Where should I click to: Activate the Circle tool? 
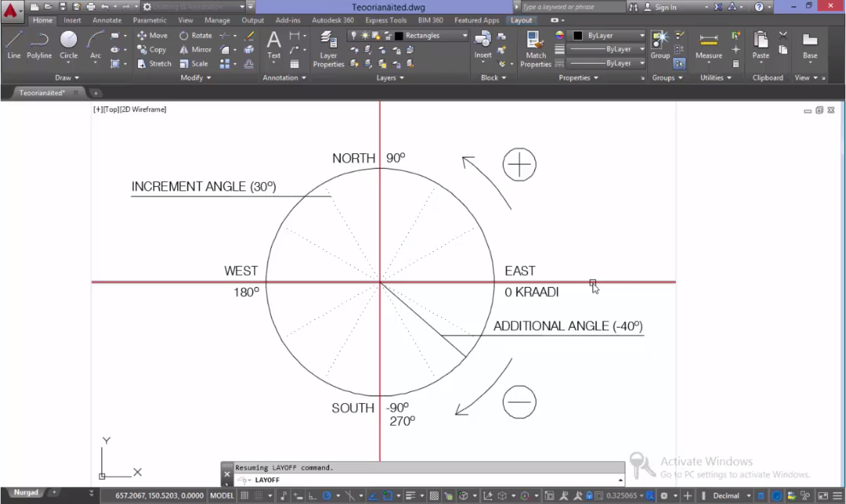[x=69, y=45]
